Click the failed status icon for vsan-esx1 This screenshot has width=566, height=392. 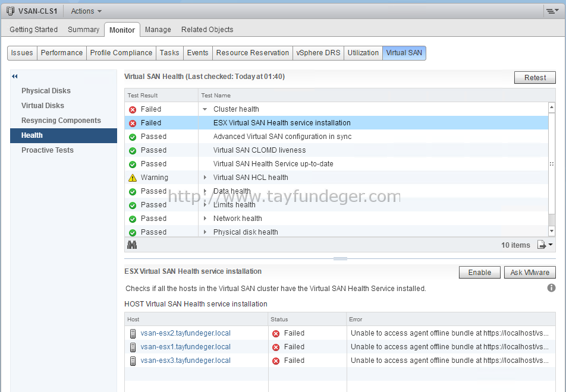tap(276, 347)
